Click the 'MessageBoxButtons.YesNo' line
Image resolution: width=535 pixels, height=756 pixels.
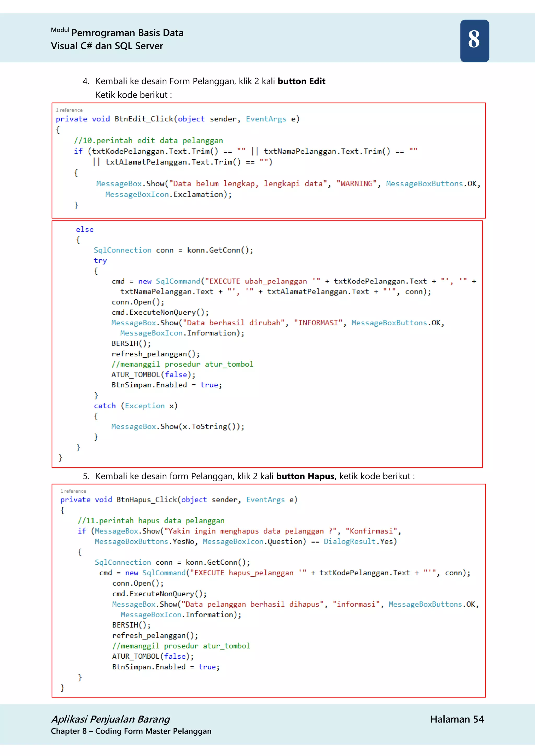pyautogui.click(x=246, y=542)
